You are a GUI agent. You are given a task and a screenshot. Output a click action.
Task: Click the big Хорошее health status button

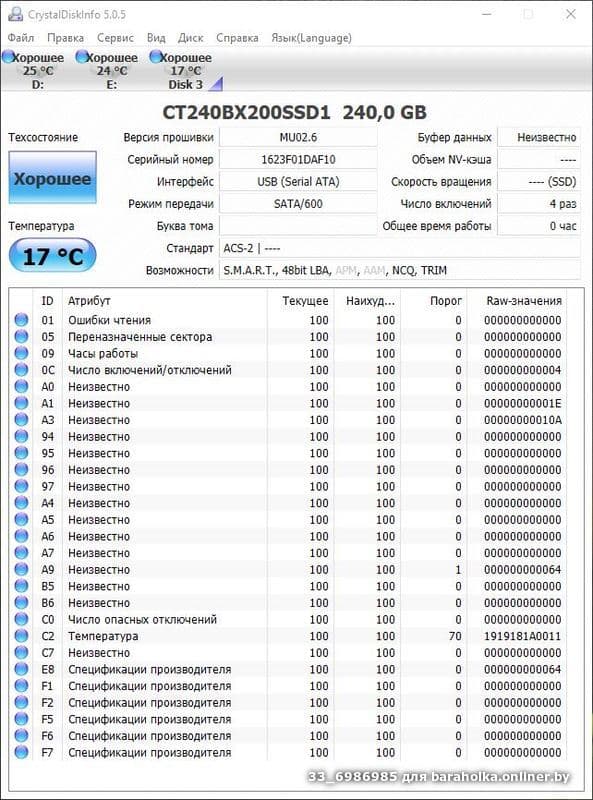click(53, 178)
